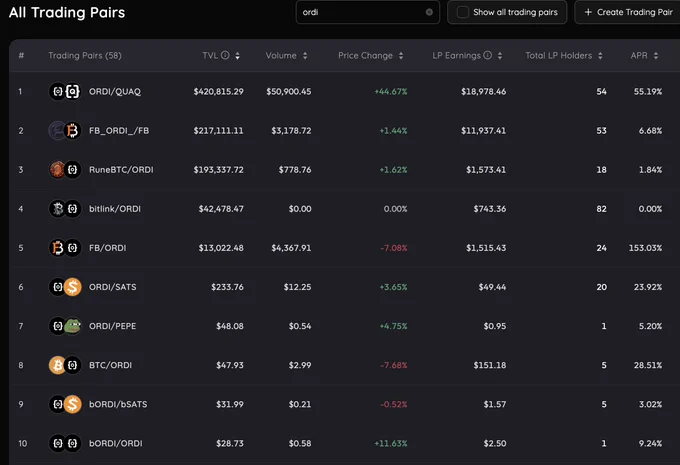Click the TVL value $217,111.11
The height and width of the screenshot is (465, 680).
(x=219, y=131)
